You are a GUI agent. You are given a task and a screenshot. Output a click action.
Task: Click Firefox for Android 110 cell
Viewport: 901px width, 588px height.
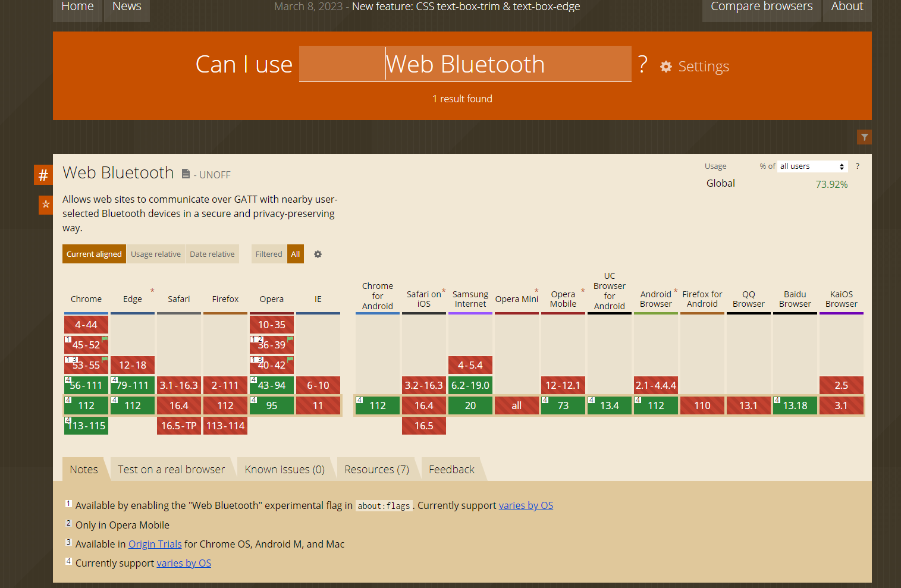(702, 405)
